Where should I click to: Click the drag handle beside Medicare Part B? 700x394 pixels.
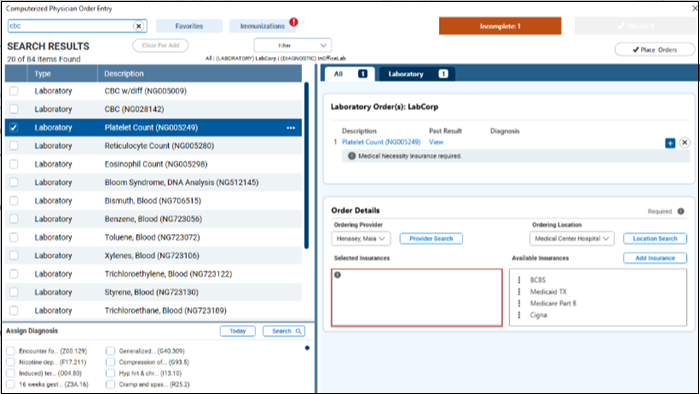click(519, 303)
